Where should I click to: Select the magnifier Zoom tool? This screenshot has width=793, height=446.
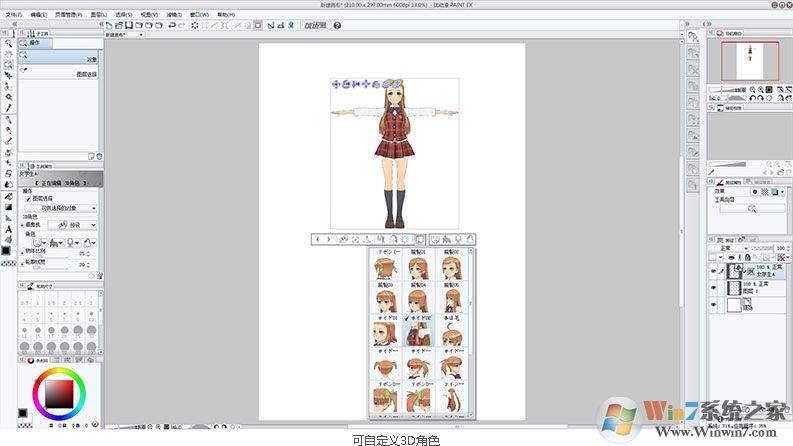tap(8, 43)
